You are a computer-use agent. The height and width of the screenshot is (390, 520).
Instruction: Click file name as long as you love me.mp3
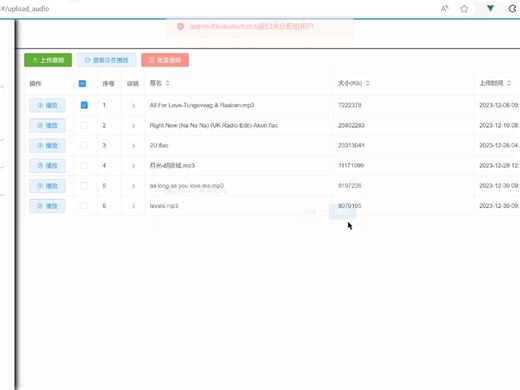(187, 186)
